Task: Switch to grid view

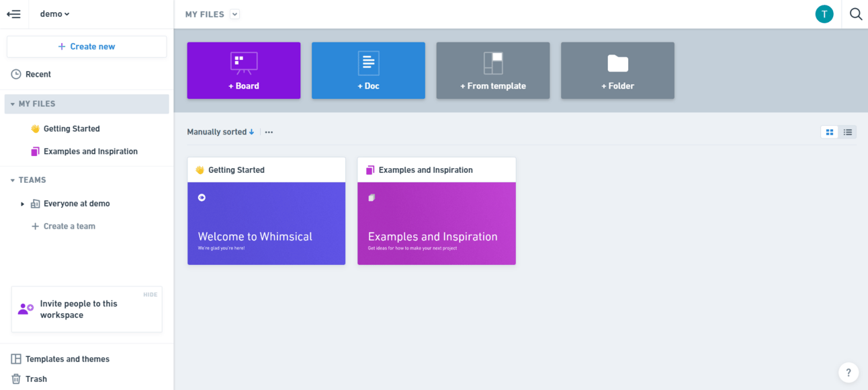Action: coord(830,132)
